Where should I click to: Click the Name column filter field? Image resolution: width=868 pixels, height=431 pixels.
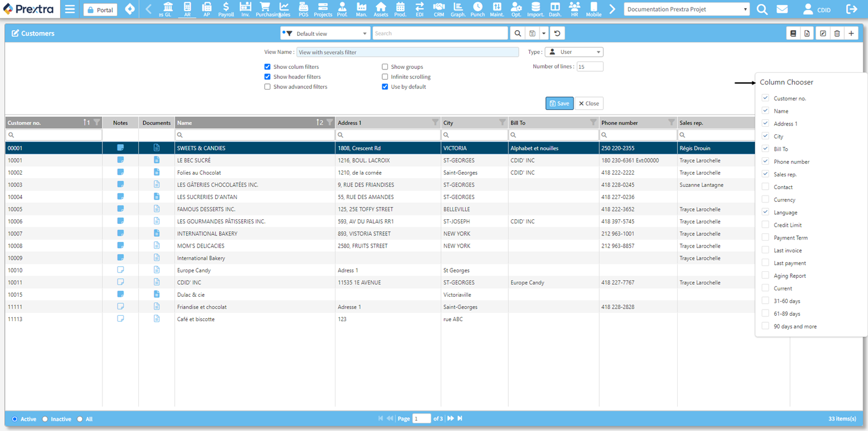[255, 135]
